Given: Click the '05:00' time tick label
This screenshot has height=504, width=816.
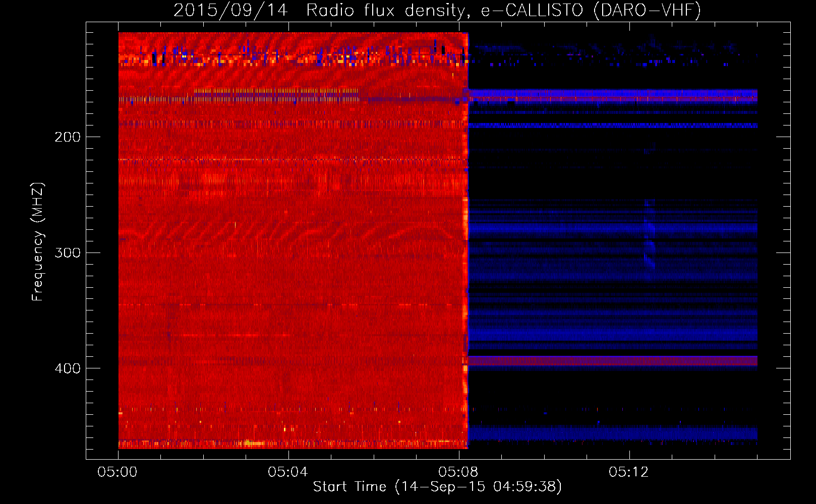Looking at the screenshot, I should tap(118, 472).
